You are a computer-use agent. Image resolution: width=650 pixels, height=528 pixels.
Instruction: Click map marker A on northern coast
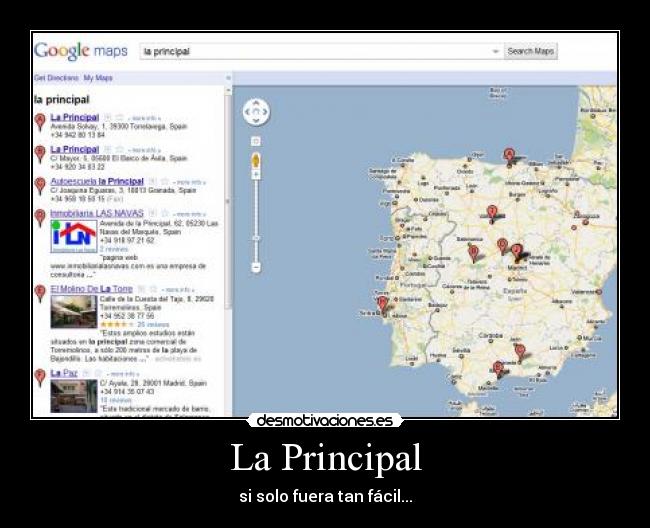coord(509,157)
